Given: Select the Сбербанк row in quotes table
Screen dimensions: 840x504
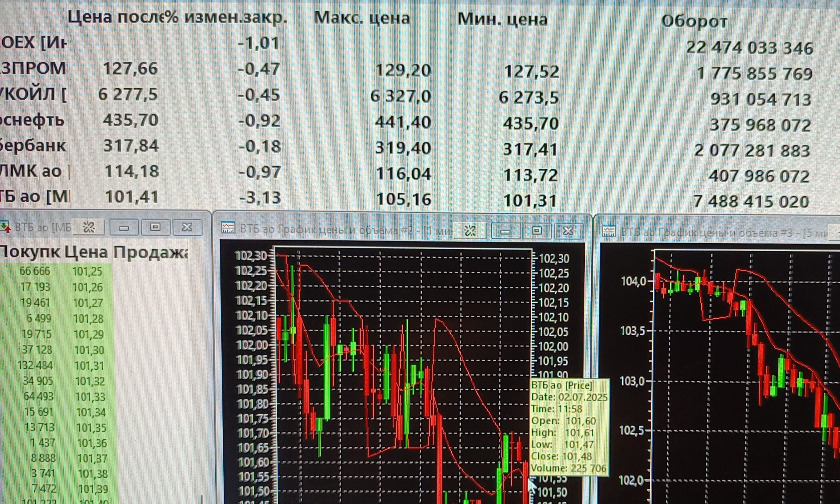Looking at the screenshot, I should [x=34, y=146].
